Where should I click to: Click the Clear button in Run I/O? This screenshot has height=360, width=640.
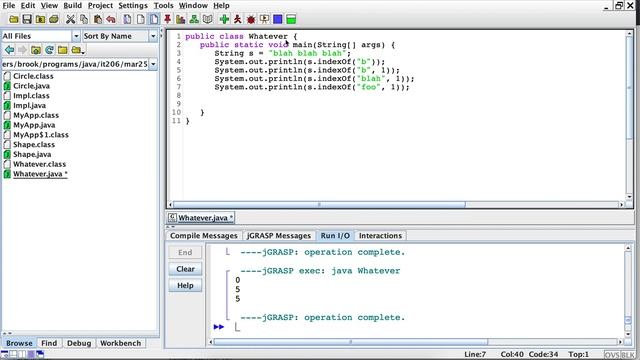click(x=185, y=269)
